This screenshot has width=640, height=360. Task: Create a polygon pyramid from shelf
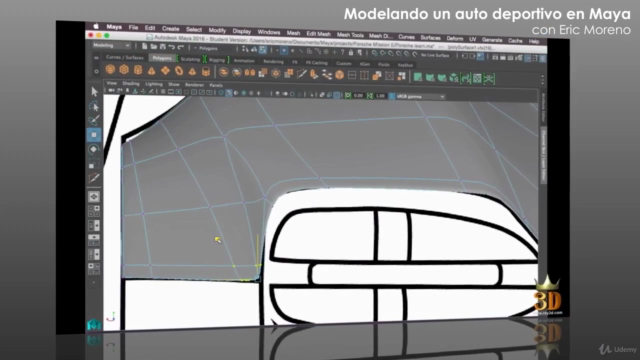(192, 71)
